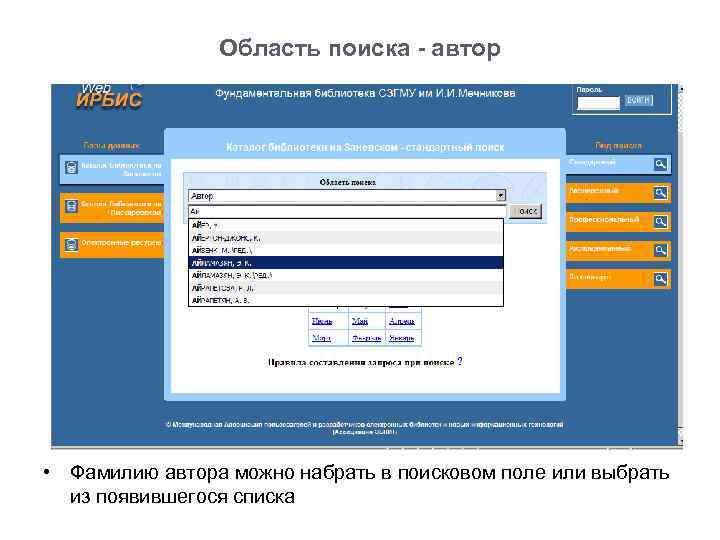Choose the Расширенный search type
Screen dimensions: 720x540
tap(619, 193)
